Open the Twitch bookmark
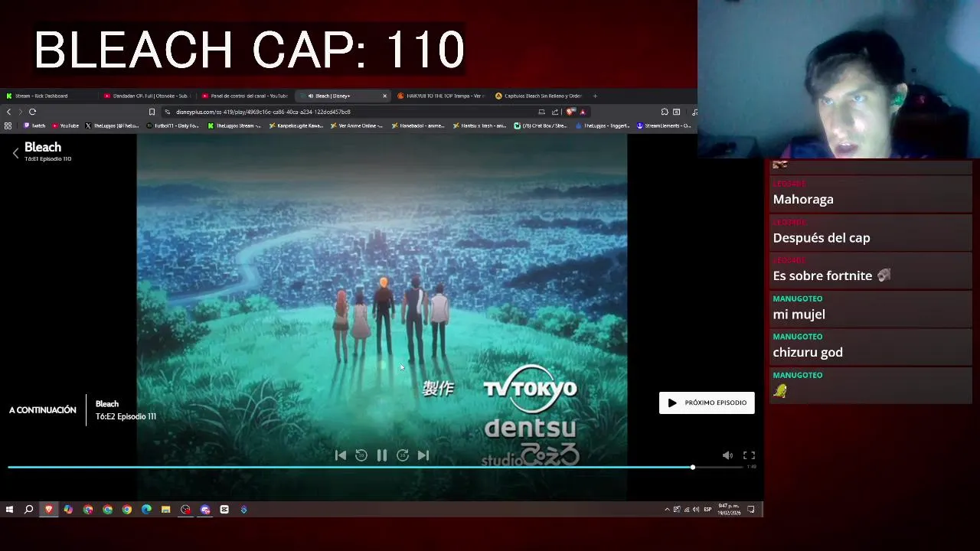Viewport: 980px width, 551px height. (x=34, y=126)
